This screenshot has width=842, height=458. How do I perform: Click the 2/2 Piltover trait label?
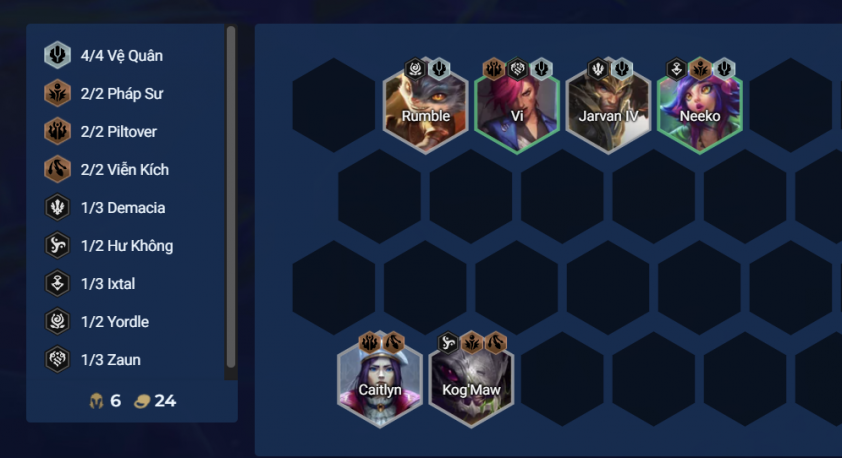(x=119, y=132)
